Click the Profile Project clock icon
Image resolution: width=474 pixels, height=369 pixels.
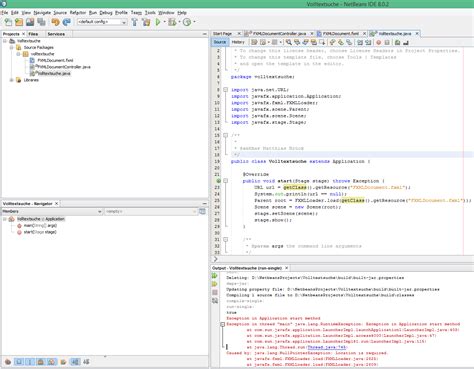pos(187,22)
